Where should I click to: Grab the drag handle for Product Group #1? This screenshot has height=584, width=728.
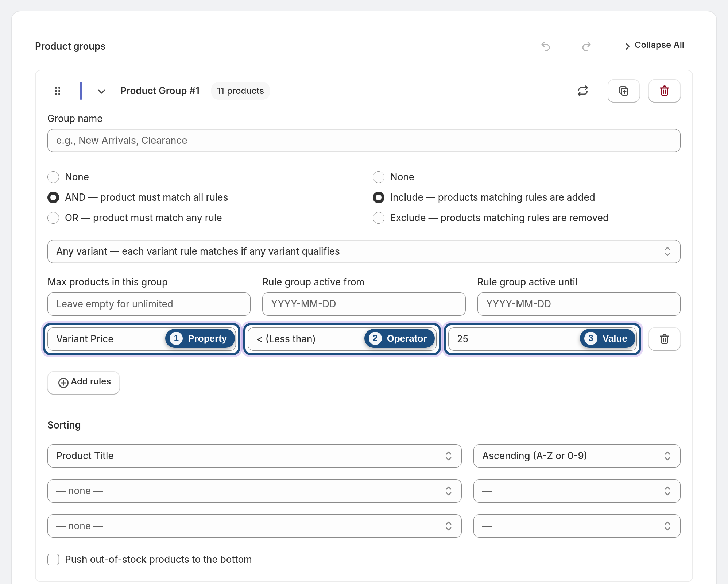click(x=58, y=91)
